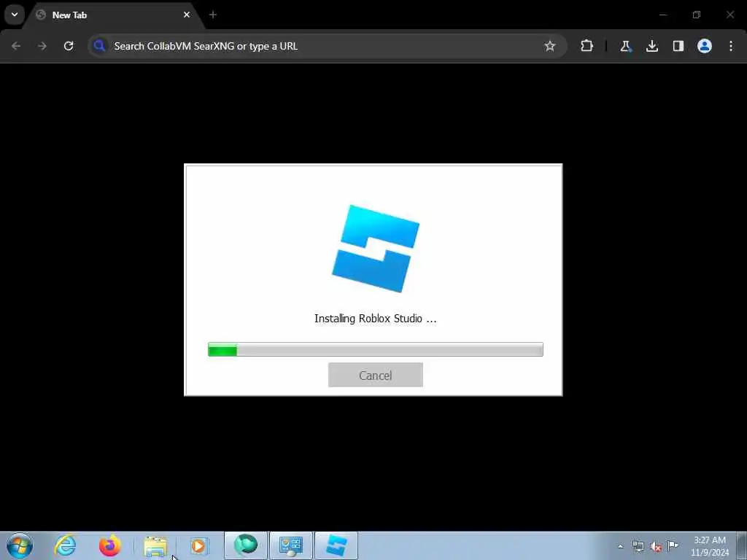
Task: Open Chrome Labs flask icon
Action: 625,46
